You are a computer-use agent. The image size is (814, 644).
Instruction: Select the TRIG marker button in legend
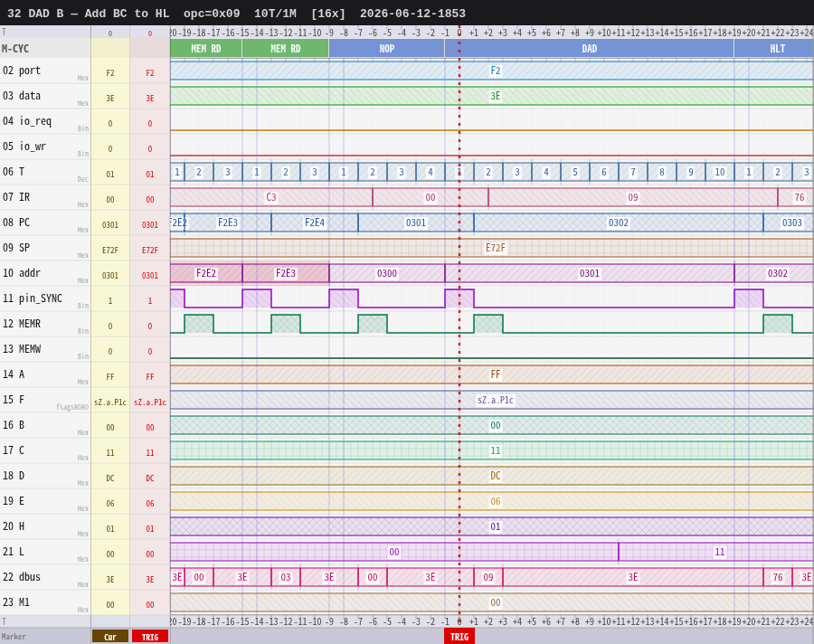150,637
